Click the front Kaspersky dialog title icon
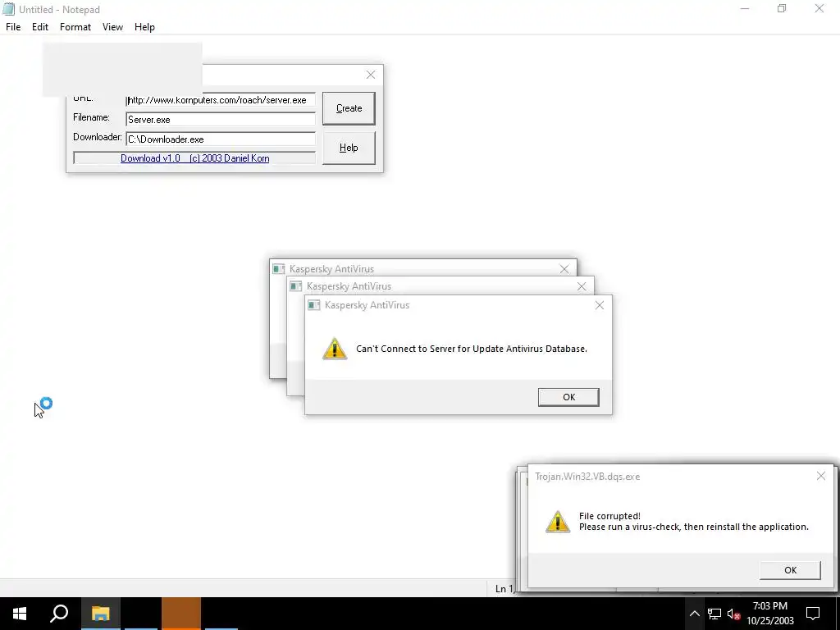Image resolution: width=840 pixels, height=630 pixels. (x=314, y=305)
